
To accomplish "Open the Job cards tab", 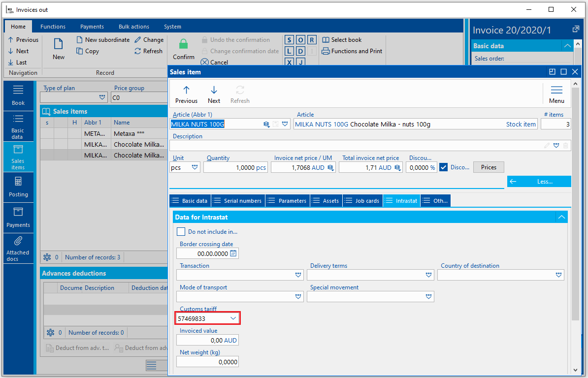I will click(x=362, y=201).
